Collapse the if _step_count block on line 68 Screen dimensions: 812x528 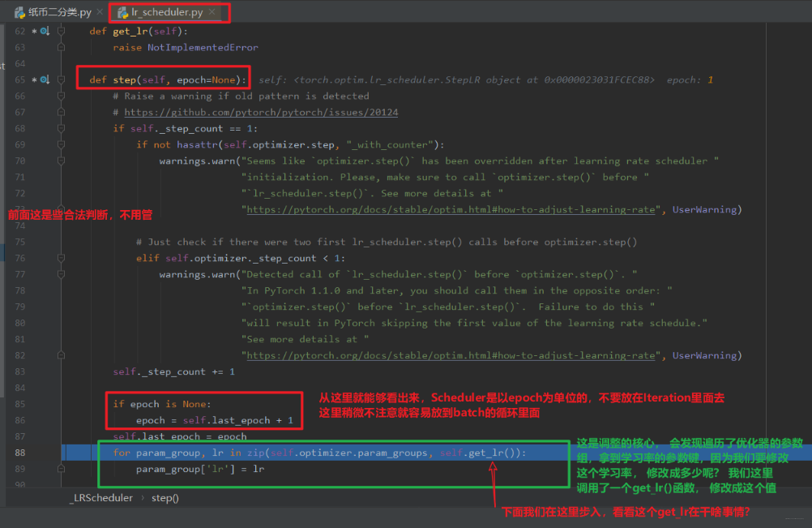tap(61, 128)
